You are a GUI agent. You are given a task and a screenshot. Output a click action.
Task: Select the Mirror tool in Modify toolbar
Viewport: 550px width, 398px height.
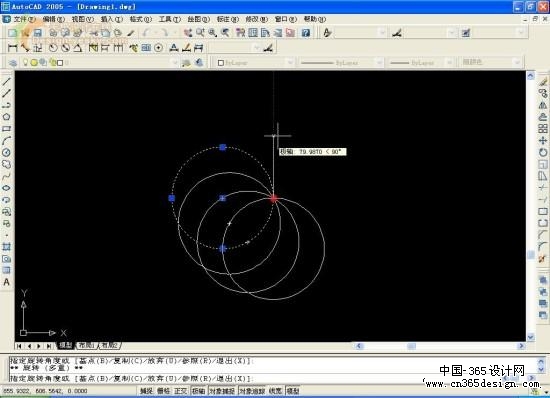pyautogui.click(x=543, y=105)
